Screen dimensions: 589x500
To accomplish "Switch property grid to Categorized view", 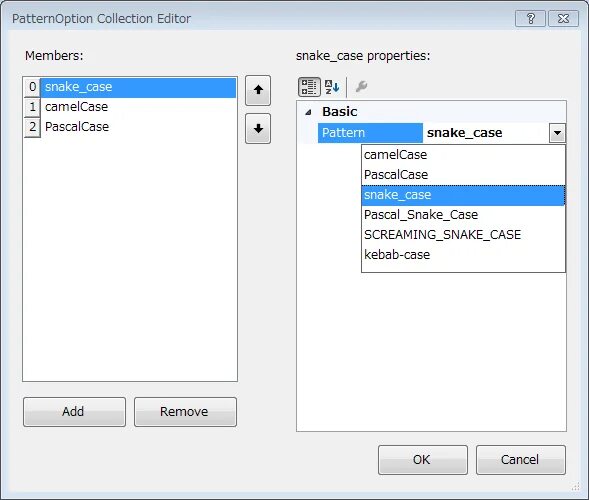I will click(x=309, y=87).
